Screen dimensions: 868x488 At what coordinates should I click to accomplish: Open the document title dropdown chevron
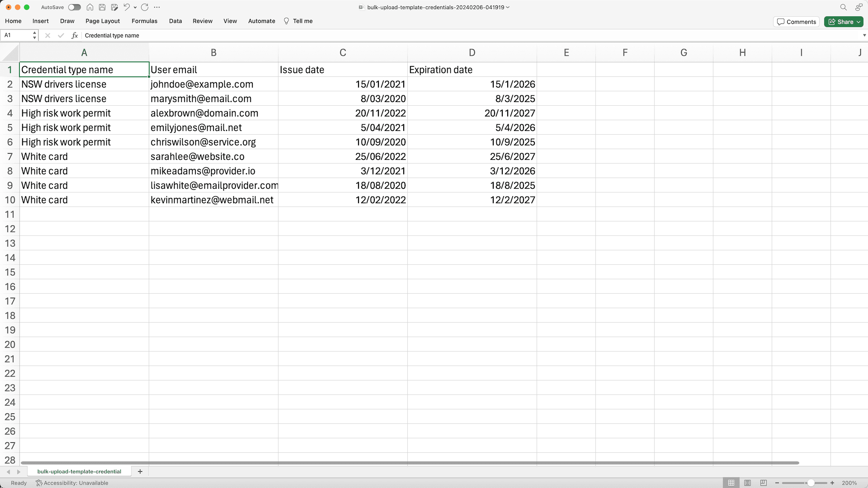[x=507, y=7]
